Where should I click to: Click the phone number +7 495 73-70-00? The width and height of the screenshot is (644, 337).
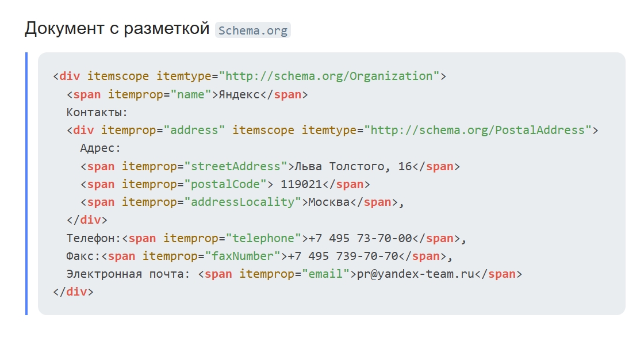360,238
